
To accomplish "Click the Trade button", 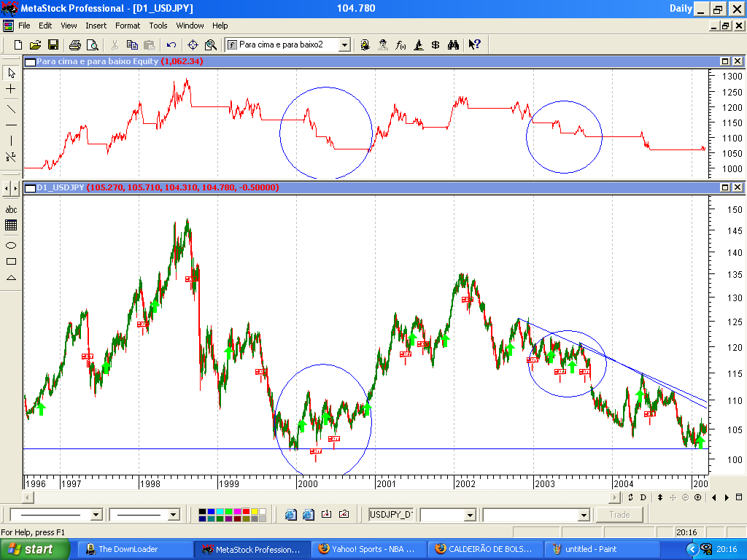I will click(619, 514).
